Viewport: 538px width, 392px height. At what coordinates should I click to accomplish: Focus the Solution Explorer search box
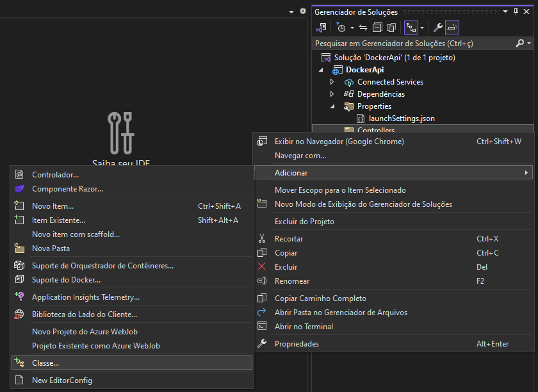click(414, 44)
